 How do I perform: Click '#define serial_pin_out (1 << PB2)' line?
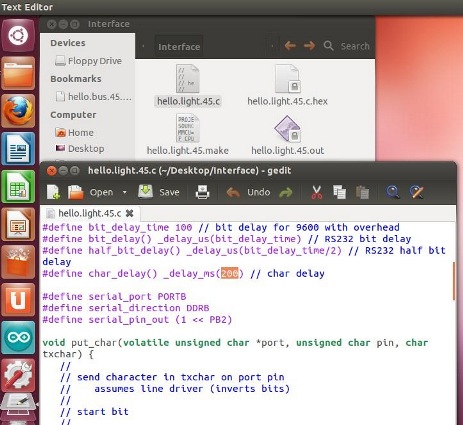(137, 320)
